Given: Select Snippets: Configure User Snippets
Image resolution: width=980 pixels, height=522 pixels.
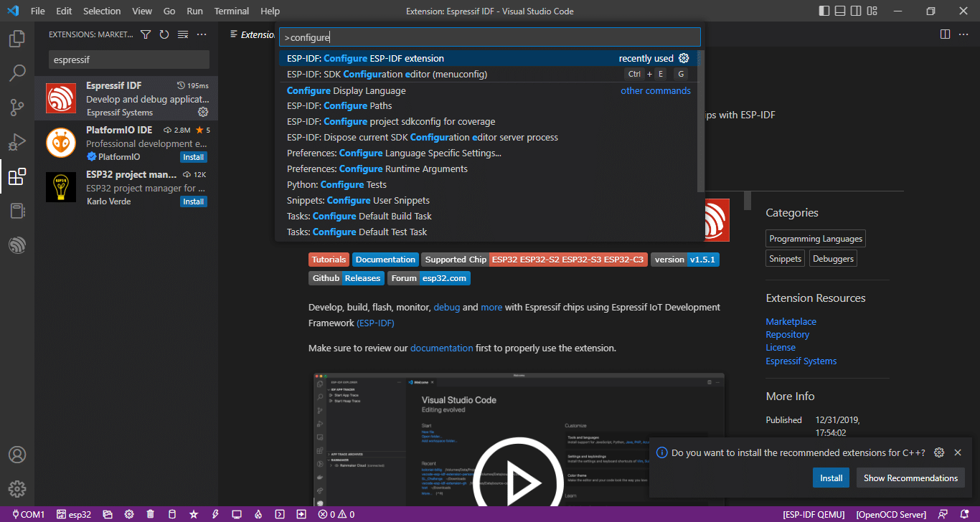Looking at the screenshot, I should pyautogui.click(x=487, y=200).
